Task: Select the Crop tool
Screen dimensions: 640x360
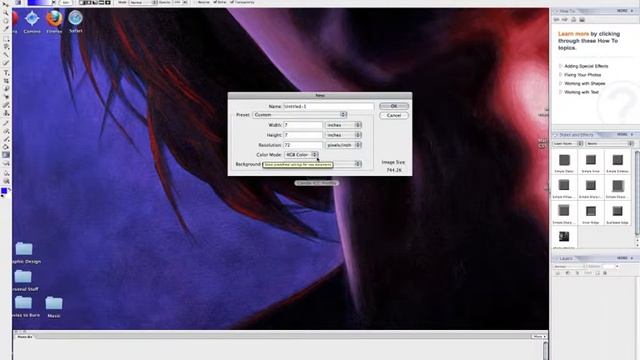Action: point(6,81)
